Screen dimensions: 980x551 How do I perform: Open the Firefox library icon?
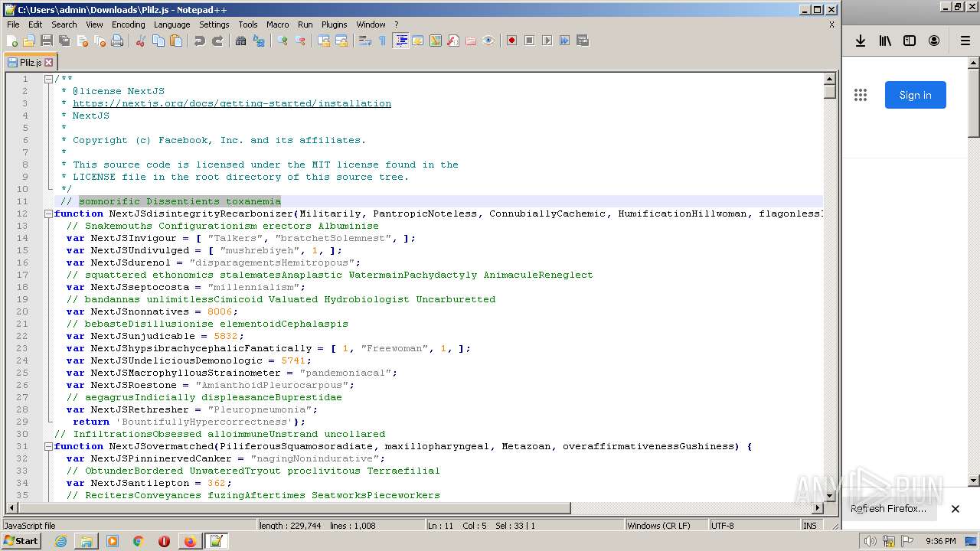(885, 41)
